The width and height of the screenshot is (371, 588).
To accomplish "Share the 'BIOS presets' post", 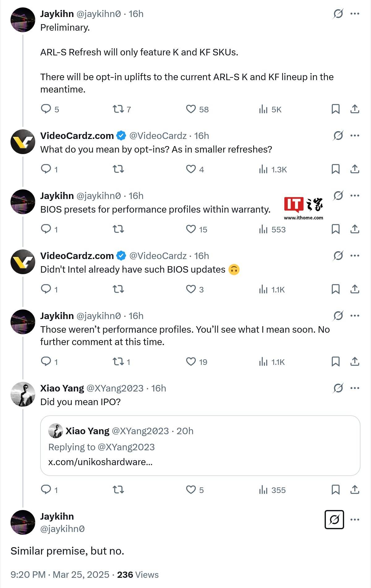I will (x=355, y=229).
